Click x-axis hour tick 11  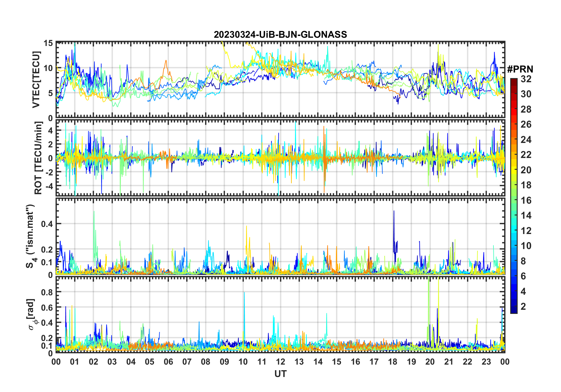coord(262,362)
